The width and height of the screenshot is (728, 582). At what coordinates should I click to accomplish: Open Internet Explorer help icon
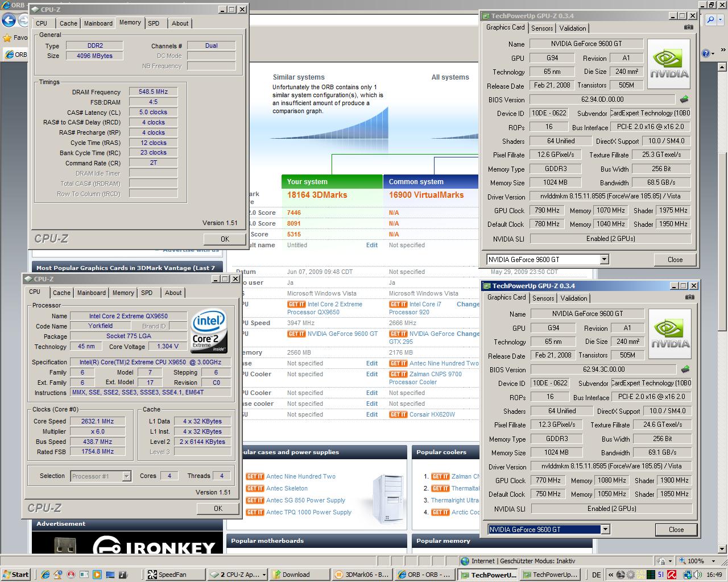[x=705, y=53]
